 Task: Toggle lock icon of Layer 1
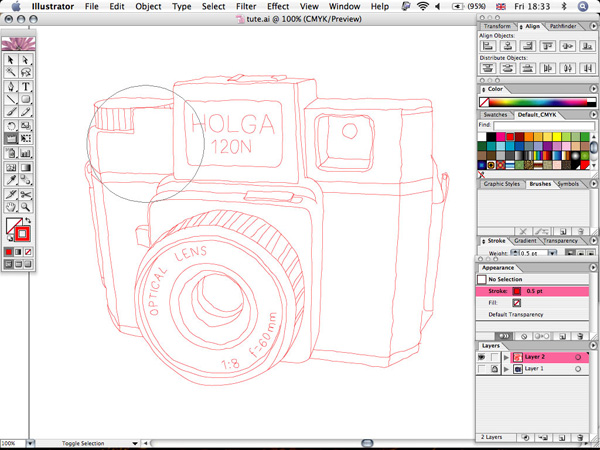click(494, 369)
